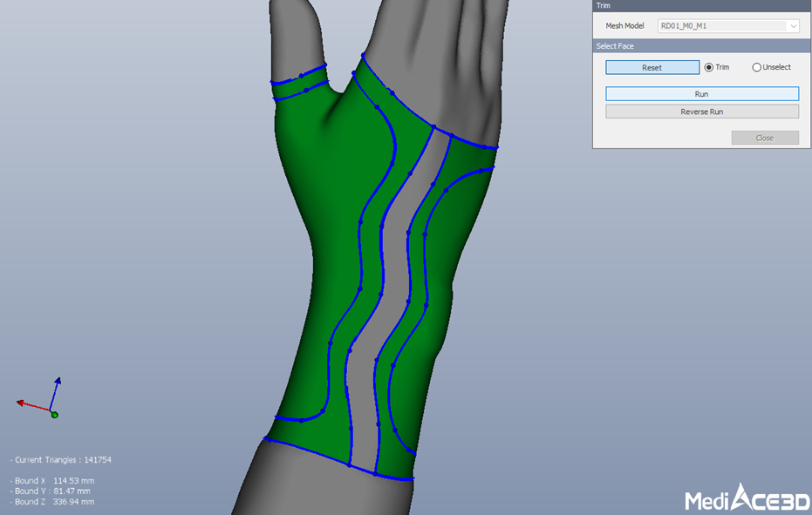Click the axis orientation gizmo
The image size is (812, 515).
(x=39, y=398)
